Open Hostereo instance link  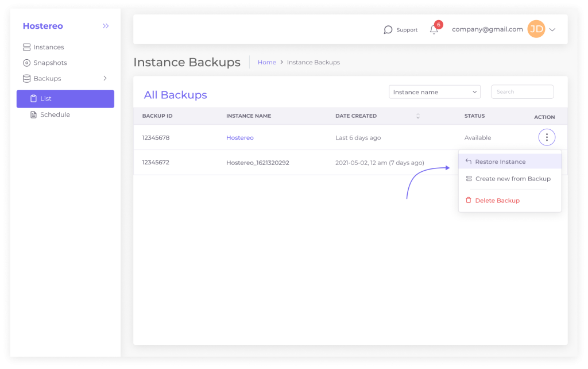click(240, 138)
